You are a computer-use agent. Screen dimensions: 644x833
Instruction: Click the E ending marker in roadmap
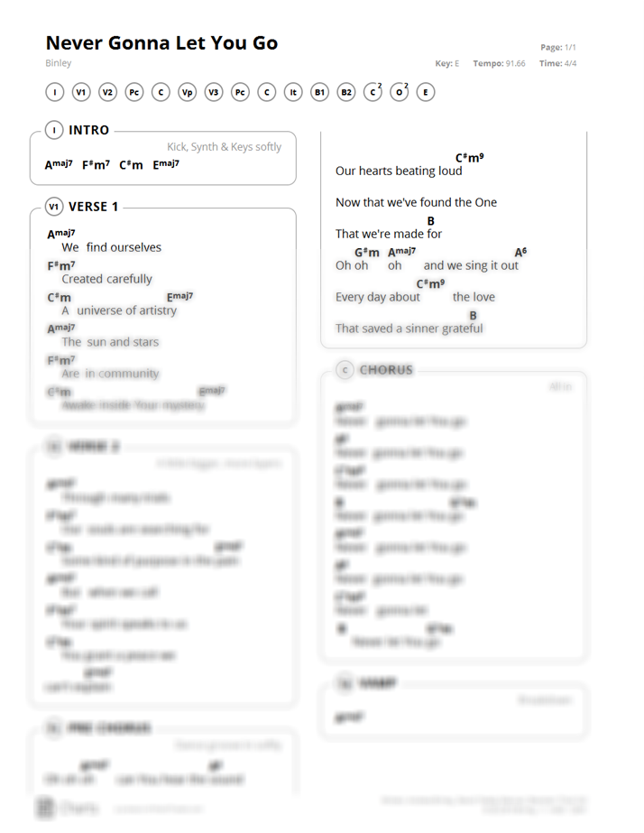[x=426, y=92]
